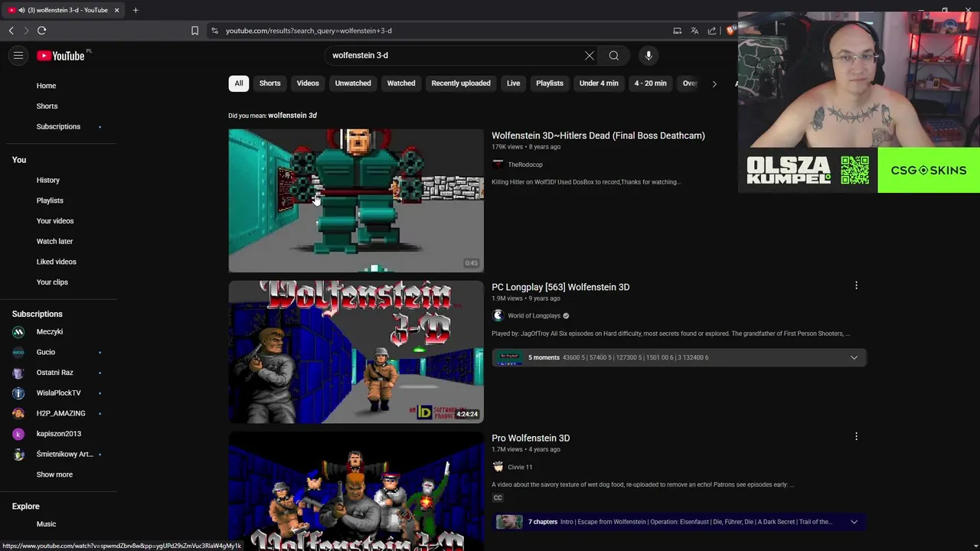This screenshot has width=980, height=551.
Task: Filter results by Live chip
Action: 513,83
